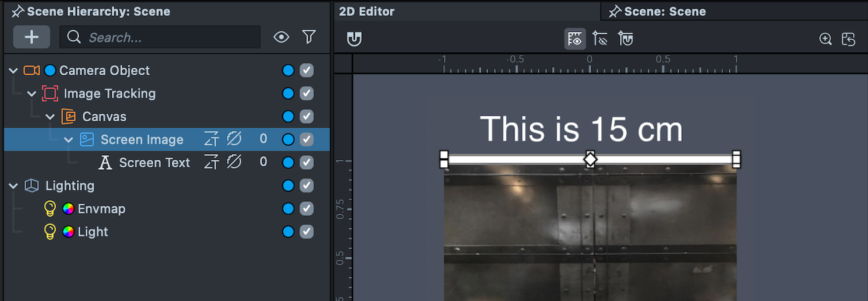Focus the hierarchy Search field
The image size is (868, 301).
pyautogui.click(x=160, y=37)
